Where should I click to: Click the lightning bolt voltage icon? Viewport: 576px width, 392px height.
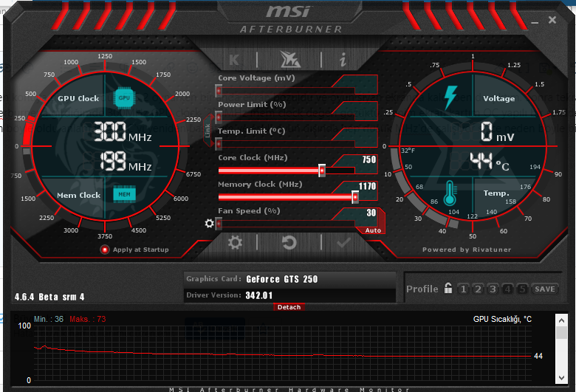pyautogui.click(x=450, y=97)
